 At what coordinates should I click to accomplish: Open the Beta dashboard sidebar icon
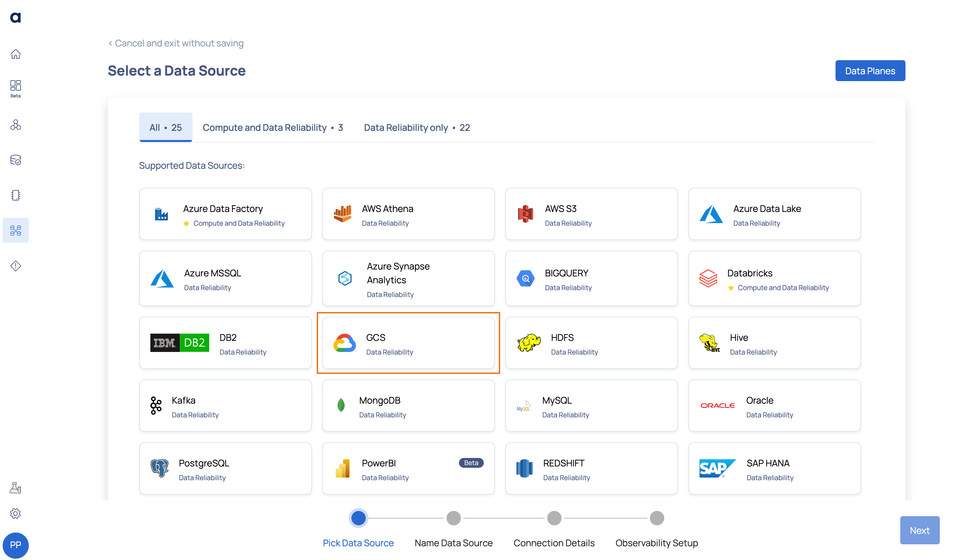[x=15, y=89]
